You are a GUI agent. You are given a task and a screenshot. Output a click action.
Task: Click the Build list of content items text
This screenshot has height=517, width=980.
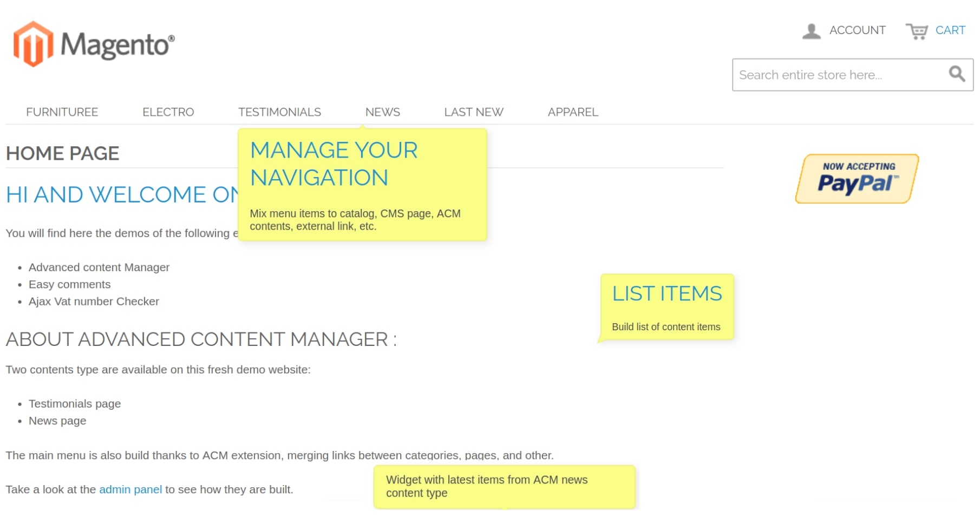666,327
